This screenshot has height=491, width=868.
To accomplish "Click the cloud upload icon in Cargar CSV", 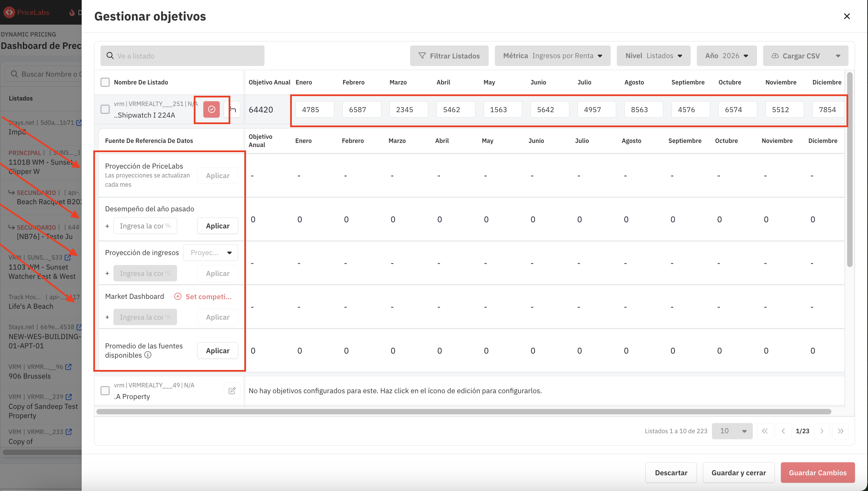I will [x=775, y=56].
